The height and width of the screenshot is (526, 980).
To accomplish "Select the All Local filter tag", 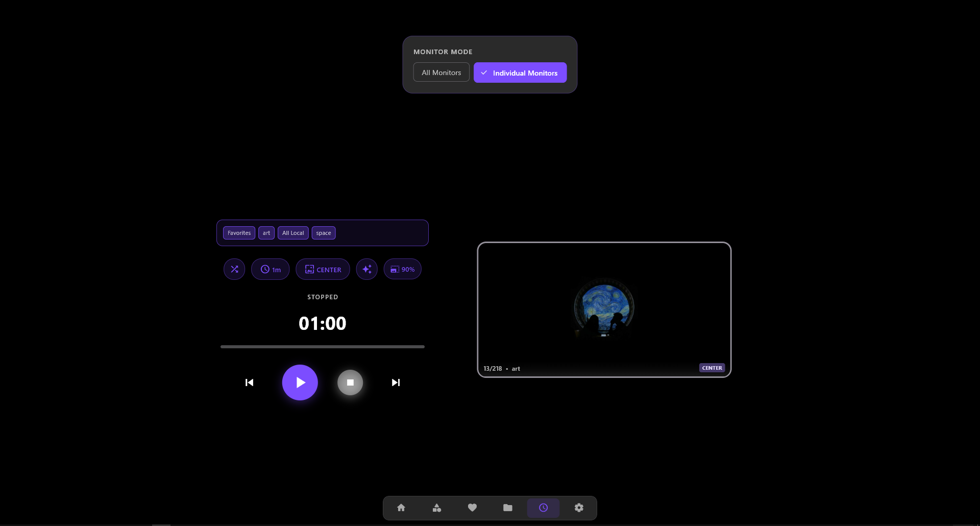I will click(x=292, y=233).
